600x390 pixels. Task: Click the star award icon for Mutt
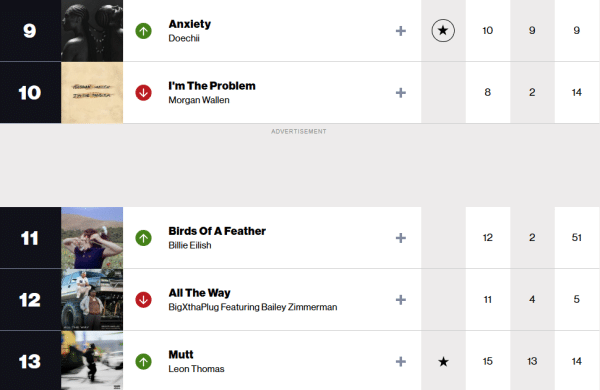(x=443, y=361)
